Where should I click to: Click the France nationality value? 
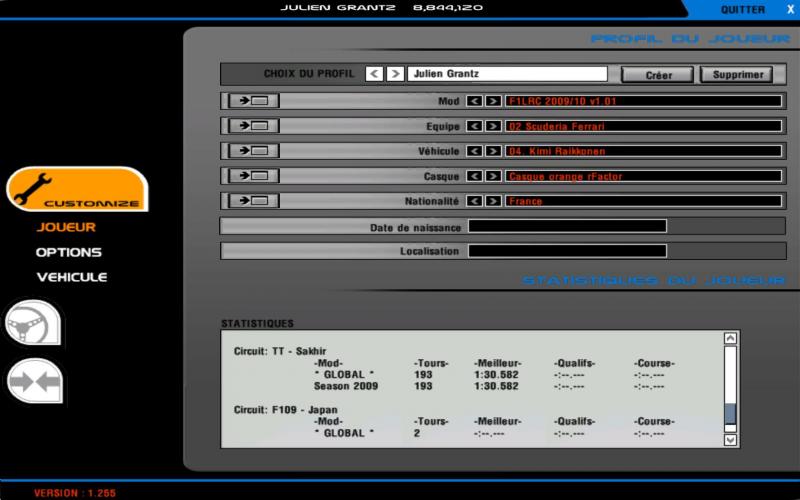(643, 201)
